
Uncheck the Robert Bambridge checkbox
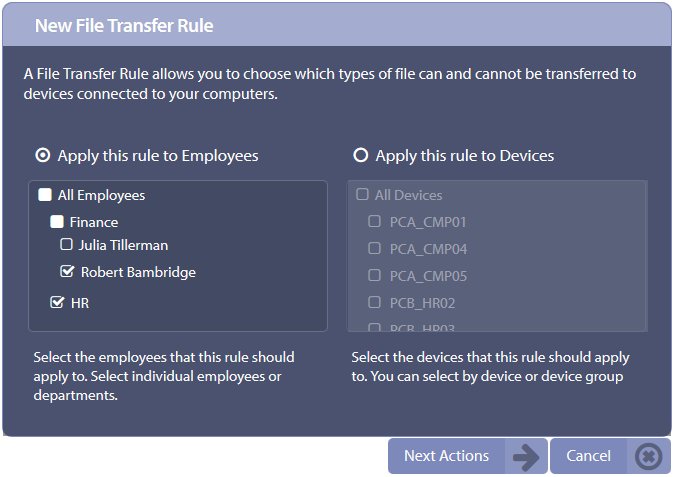[67, 271]
